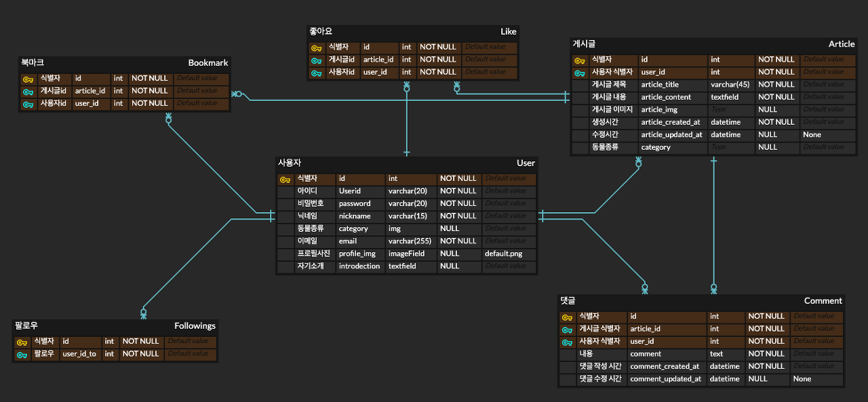The image size is (868, 402).
Task: Select the "이메일" label
Action: pos(307,241)
